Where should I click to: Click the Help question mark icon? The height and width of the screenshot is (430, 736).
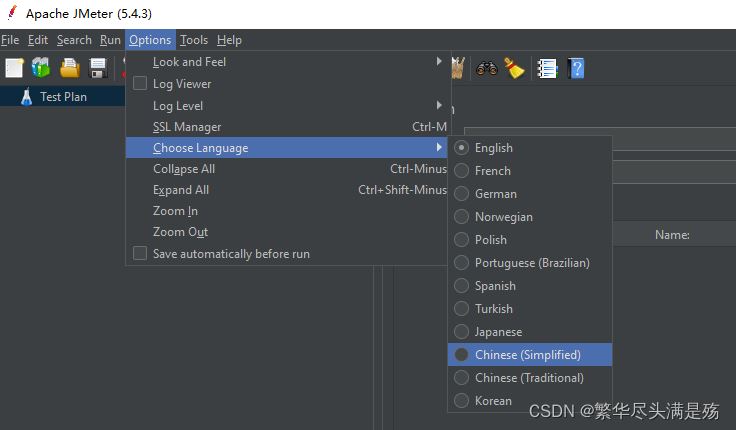pos(575,68)
